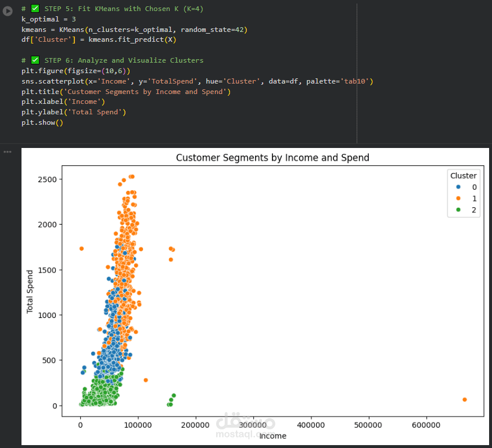492x448 pixels.
Task: Click the chart title 'Customer Segments by Income and Spend'
Action: tap(272, 157)
